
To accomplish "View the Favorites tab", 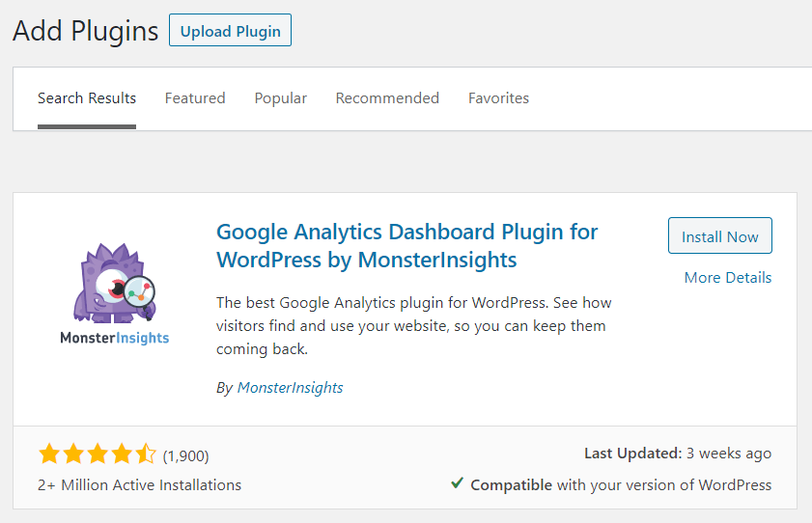I will (498, 97).
